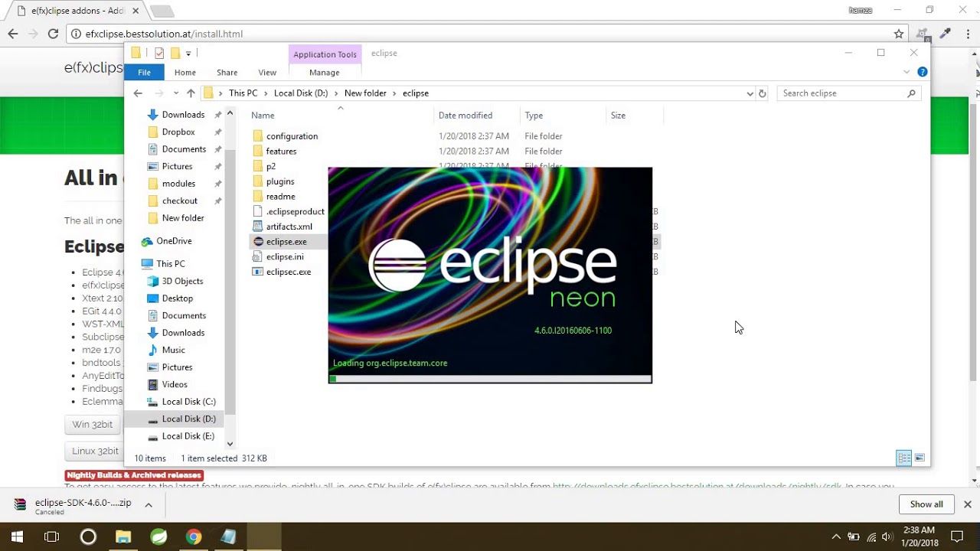
Task: Expand the Explorer ribbon chevron
Action: [x=906, y=72]
